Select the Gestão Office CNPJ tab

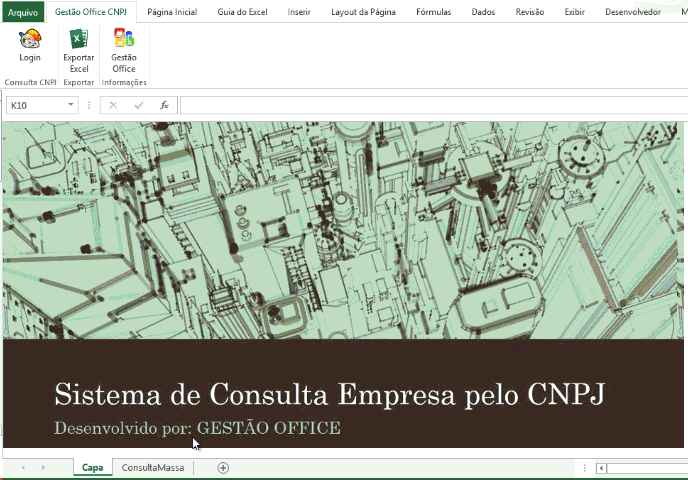click(91, 12)
